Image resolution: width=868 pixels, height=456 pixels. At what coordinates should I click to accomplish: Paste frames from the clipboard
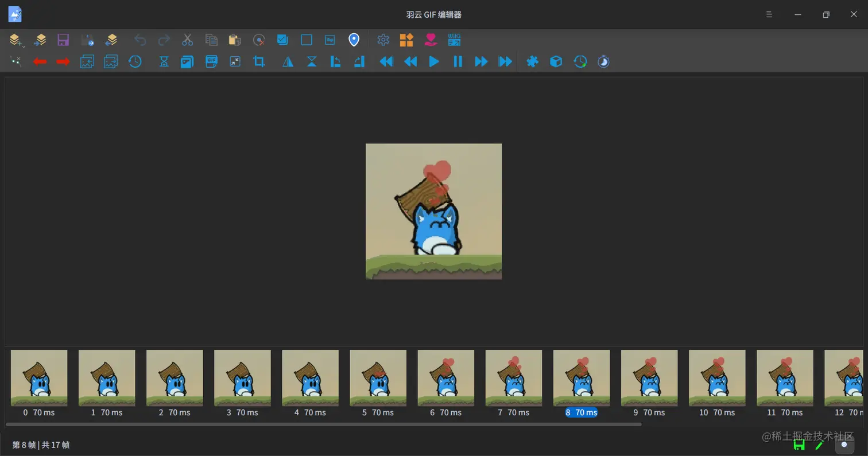click(235, 40)
